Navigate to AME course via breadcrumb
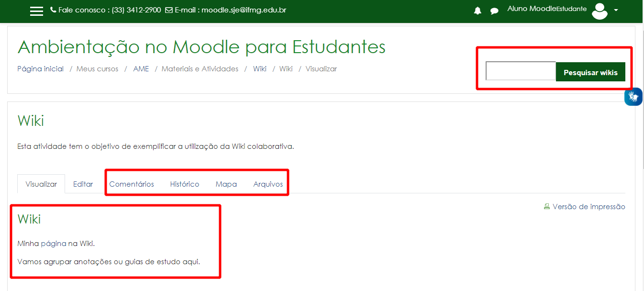644x291 pixels. coord(141,68)
